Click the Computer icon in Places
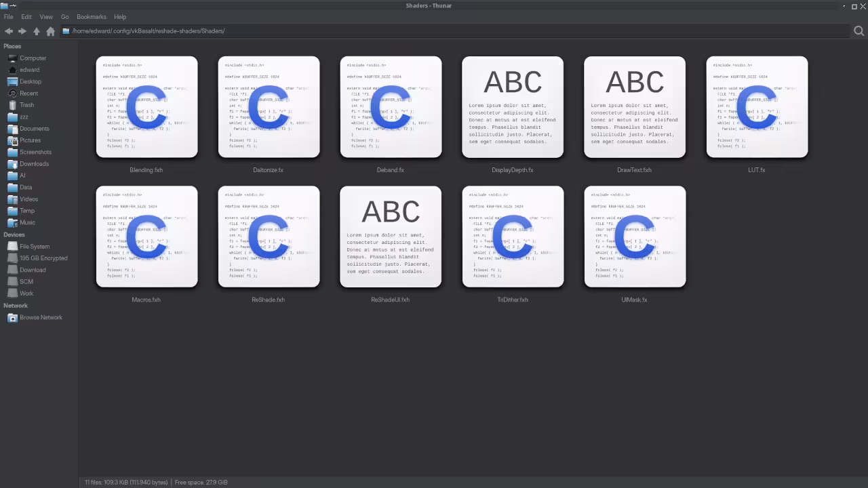The height and width of the screenshot is (488, 868). [x=12, y=58]
